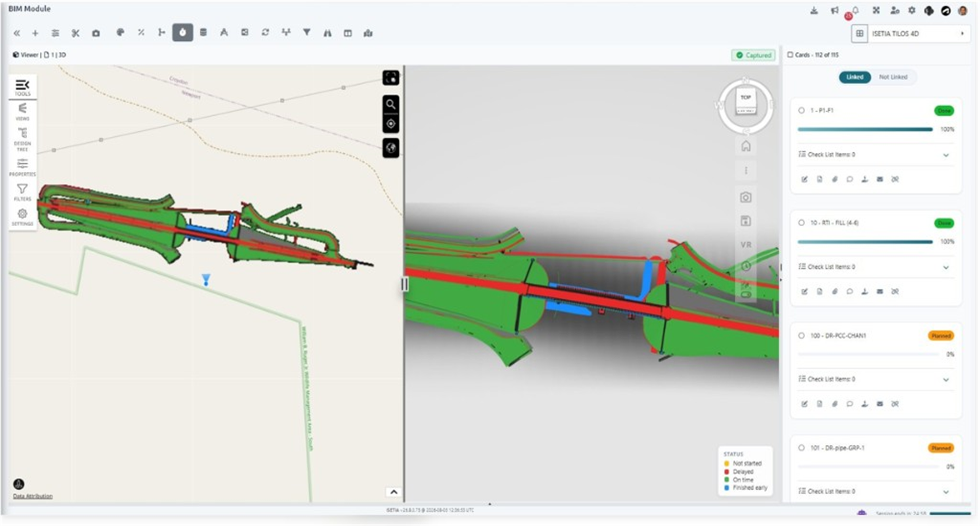Open Filters in the left sidebar
The width and height of the screenshot is (980, 526).
(x=22, y=192)
